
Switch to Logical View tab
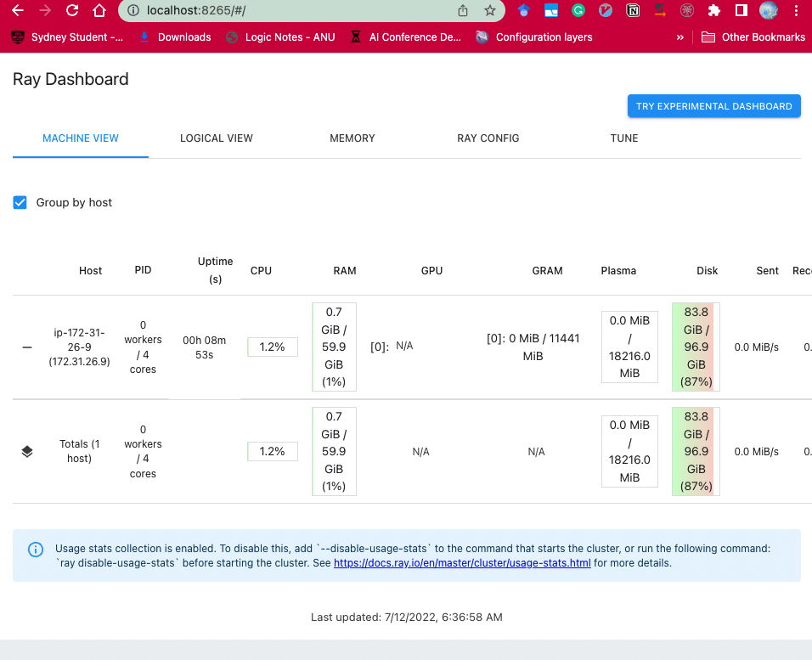point(217,138)
